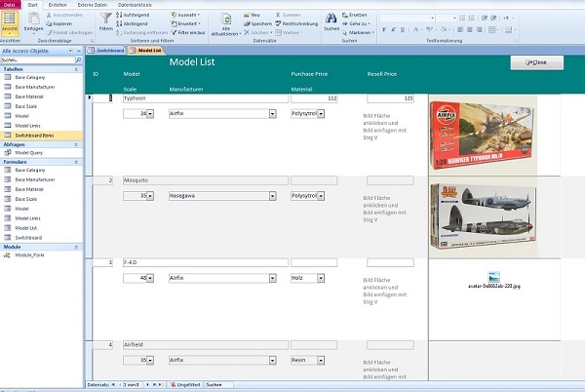
Task: Open material dropdown showing Holz
Action: point(321,278)
